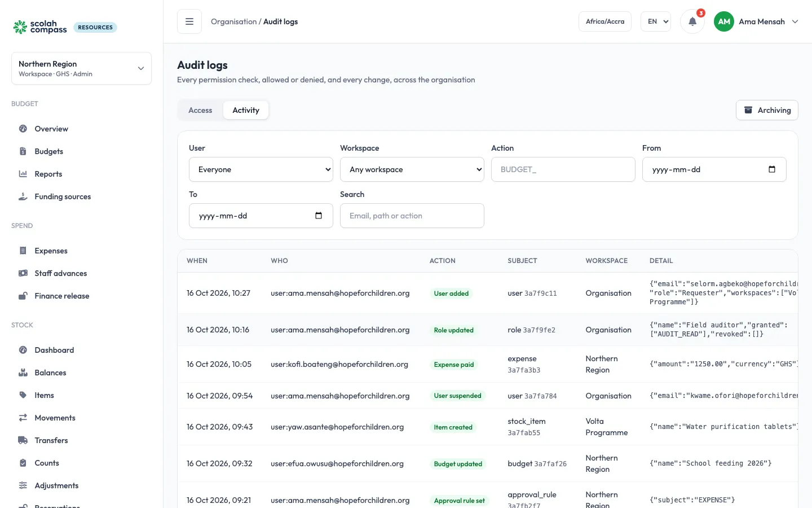The width and height of the screenshot is (812, 508).
Task: Open the Transfers truck icon
Action: point(23,440)
